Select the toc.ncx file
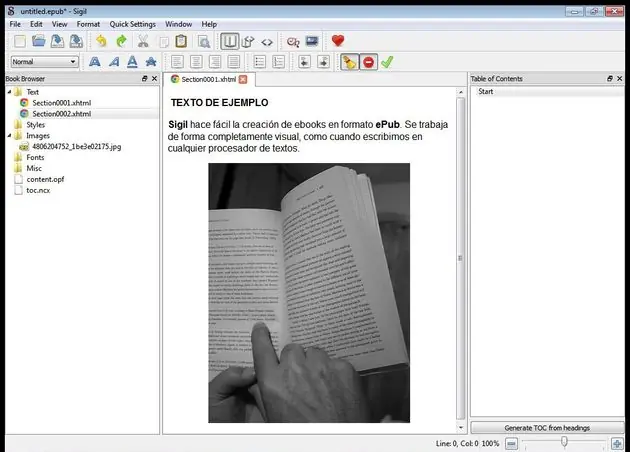This screenshot has height=452, width=630. pyautogui.click(x=38, y=190)
